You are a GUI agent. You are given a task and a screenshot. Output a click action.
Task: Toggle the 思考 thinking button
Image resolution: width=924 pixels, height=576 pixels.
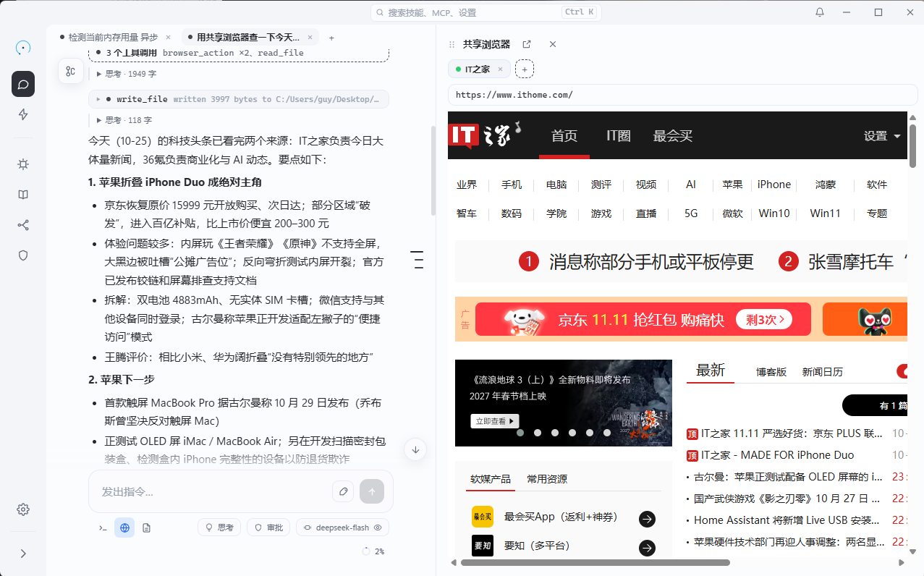(x=219, y=528)
